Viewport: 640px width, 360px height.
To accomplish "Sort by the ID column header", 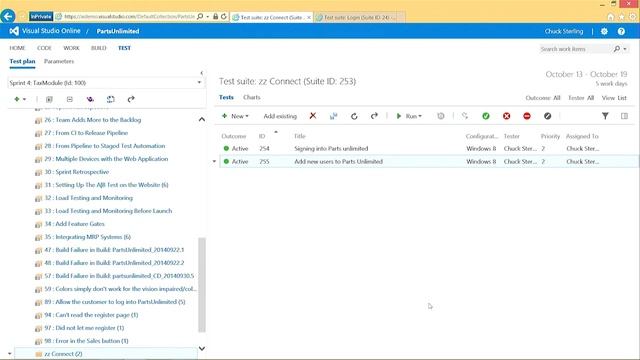I will pos(262,136).
